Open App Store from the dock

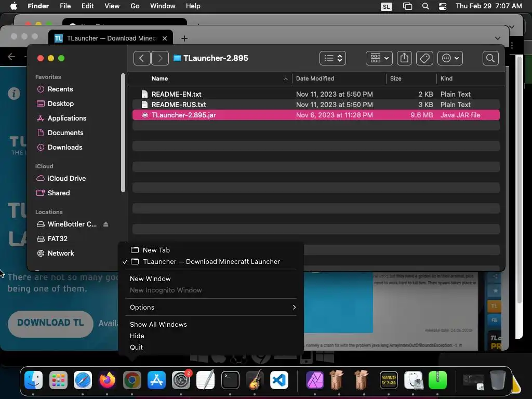click(156, 380)
